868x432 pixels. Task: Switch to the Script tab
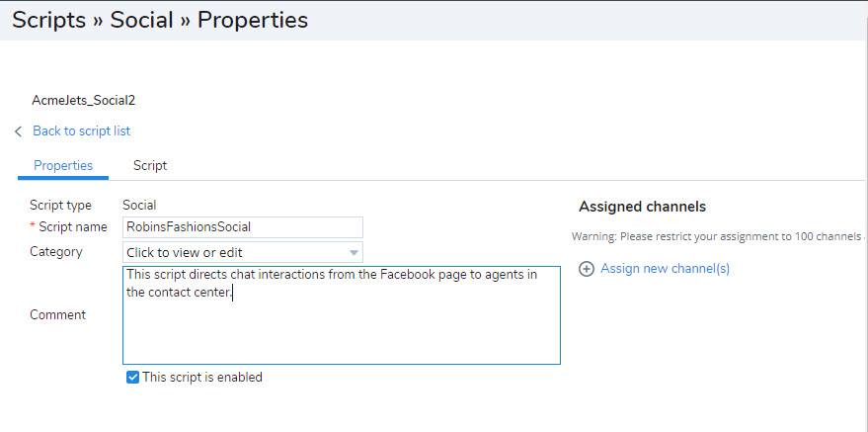click(x=150, y=166)
